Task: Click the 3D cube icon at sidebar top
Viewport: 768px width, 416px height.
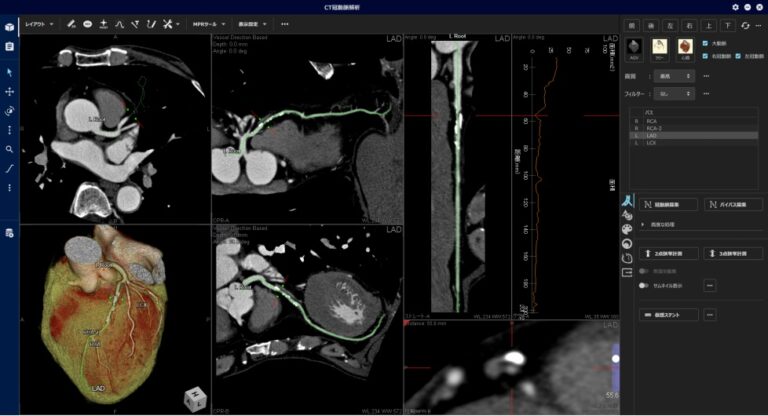Action: tap(9, 27)
